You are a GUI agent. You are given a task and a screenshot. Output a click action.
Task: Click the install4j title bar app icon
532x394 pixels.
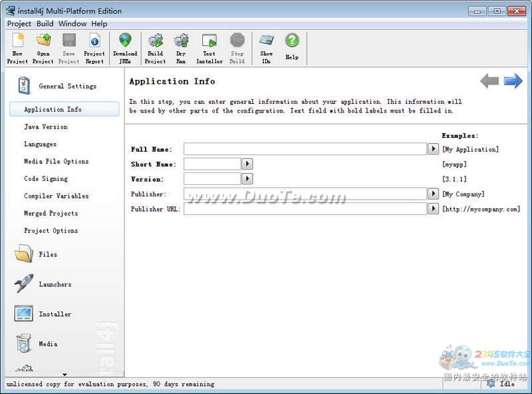(x=11, y=11)
